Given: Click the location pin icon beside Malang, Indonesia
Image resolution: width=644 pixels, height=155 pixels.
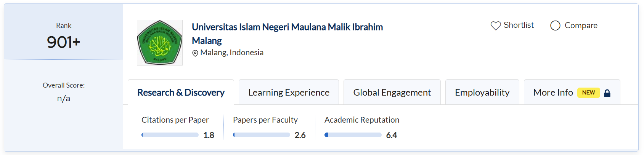Looking at the screenshot, I should tap(195, 53).
